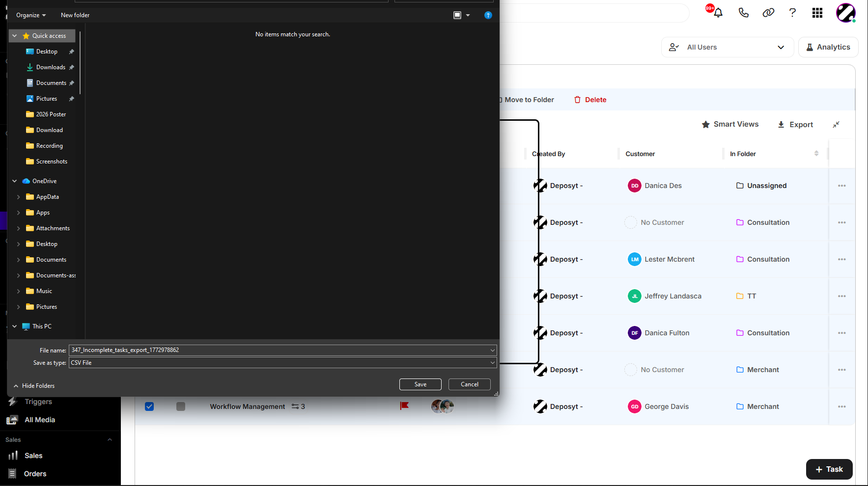
Task: Expand the AppData folder in OneDrive
Action: click(x=19, y=197)
